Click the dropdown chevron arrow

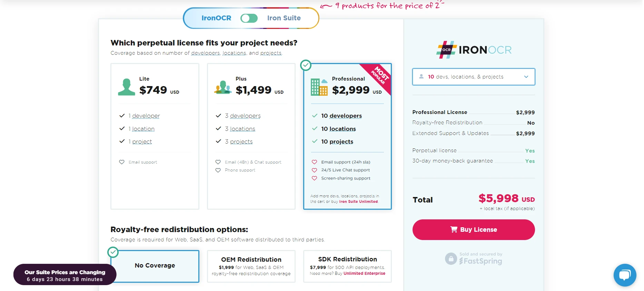526,77
